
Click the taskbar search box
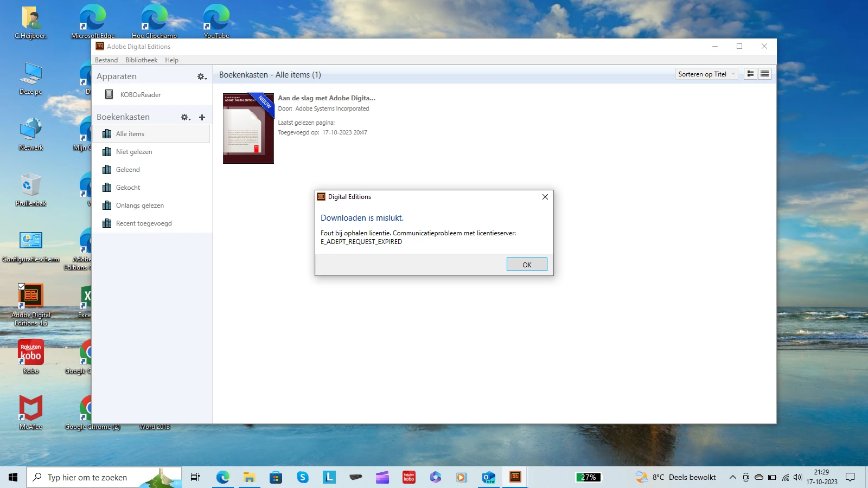pos(104,477)
